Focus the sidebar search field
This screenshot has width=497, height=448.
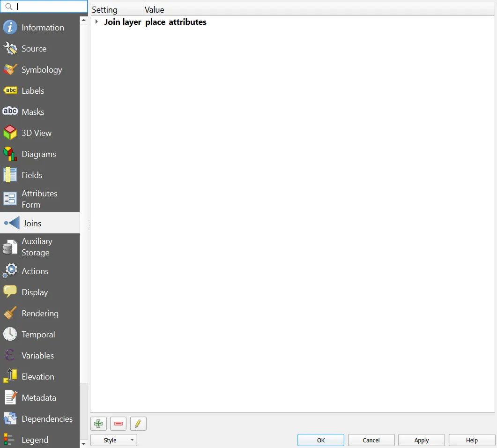(x=44, y=7)
